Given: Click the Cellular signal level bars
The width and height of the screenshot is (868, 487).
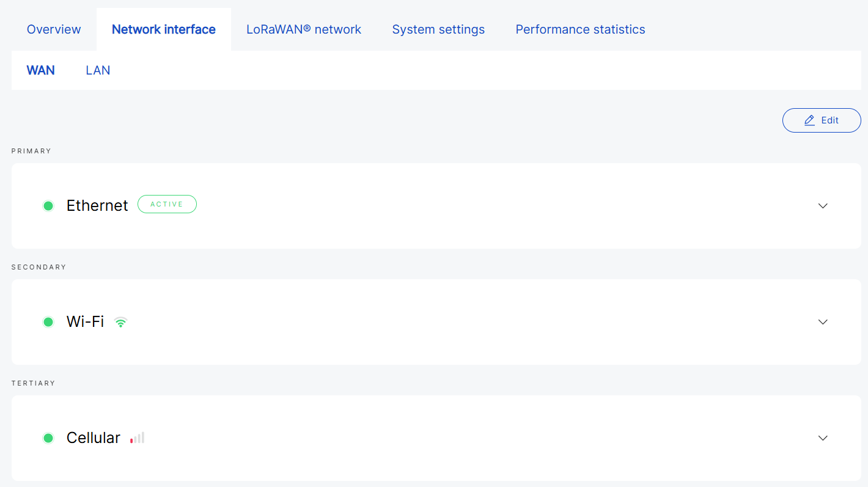Looking at the screenshot, I should click(137, 438).
